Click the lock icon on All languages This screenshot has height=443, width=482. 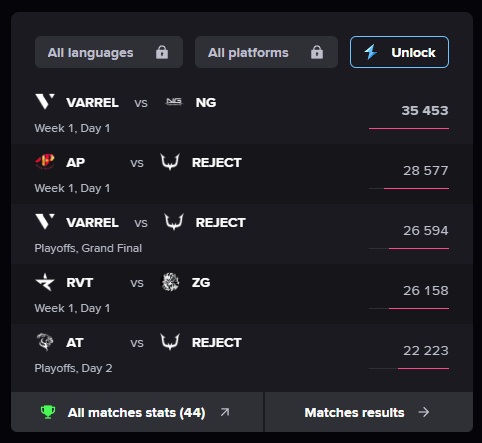(162, 52)
